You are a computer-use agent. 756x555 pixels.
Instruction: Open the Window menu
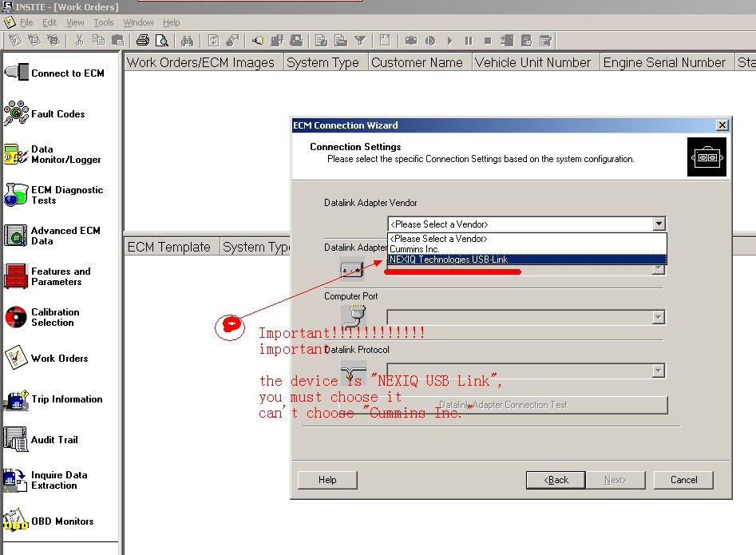[x=138, y=22]
